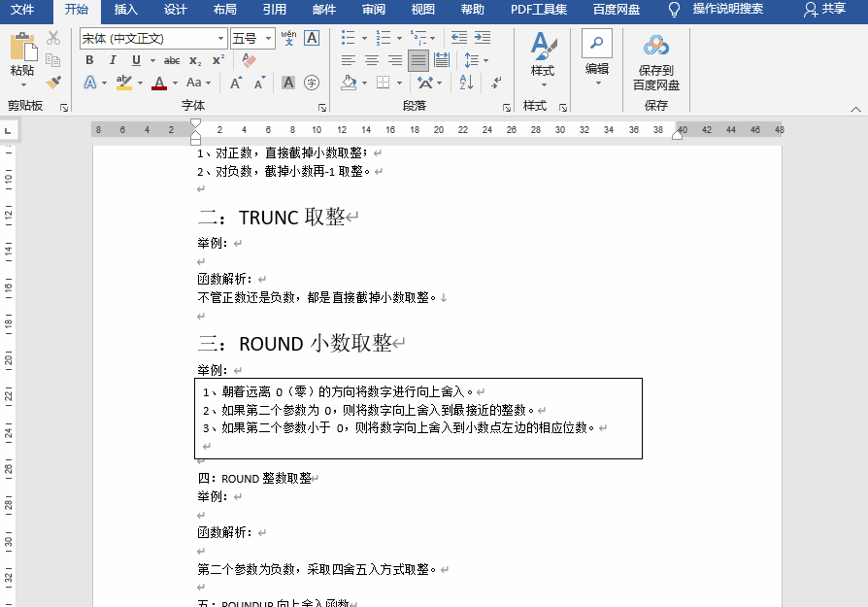Open the Styles gallery icon
Viewport: 868px width, 607px height.
tap(543, 46)
